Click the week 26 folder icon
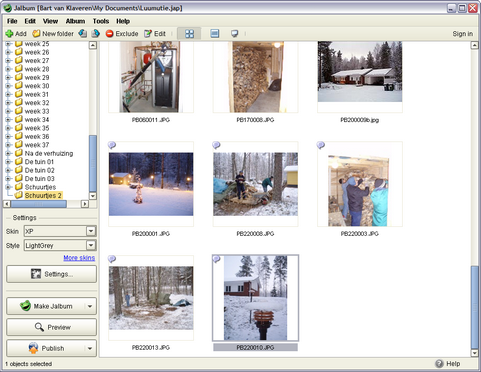 tap(19, 52)
